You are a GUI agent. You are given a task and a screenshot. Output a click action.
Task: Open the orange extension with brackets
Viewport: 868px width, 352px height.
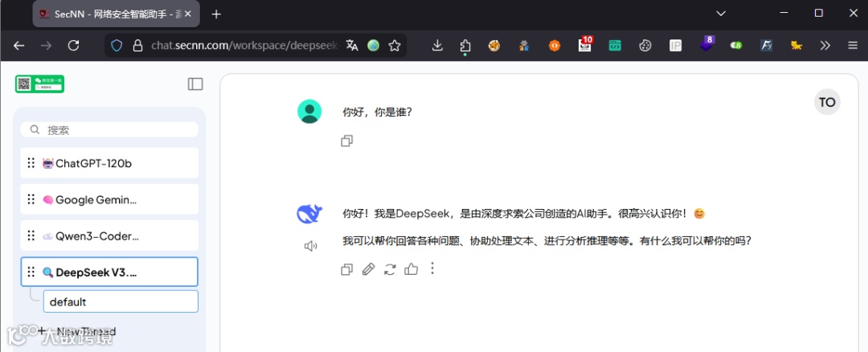pos(554,46)
